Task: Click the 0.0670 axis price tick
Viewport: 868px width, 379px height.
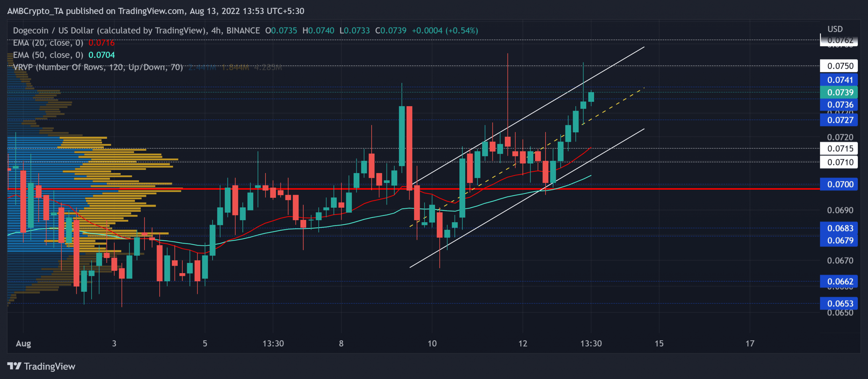Action: tap(840, 260)
